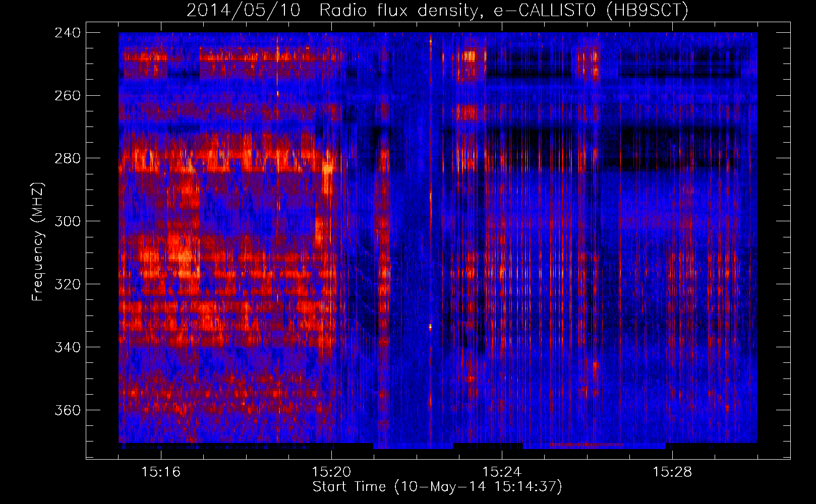Viewport: 816px width, 504px height.
Task: Click the 280 frequency tick label
Action: click(x=68, y=158)
